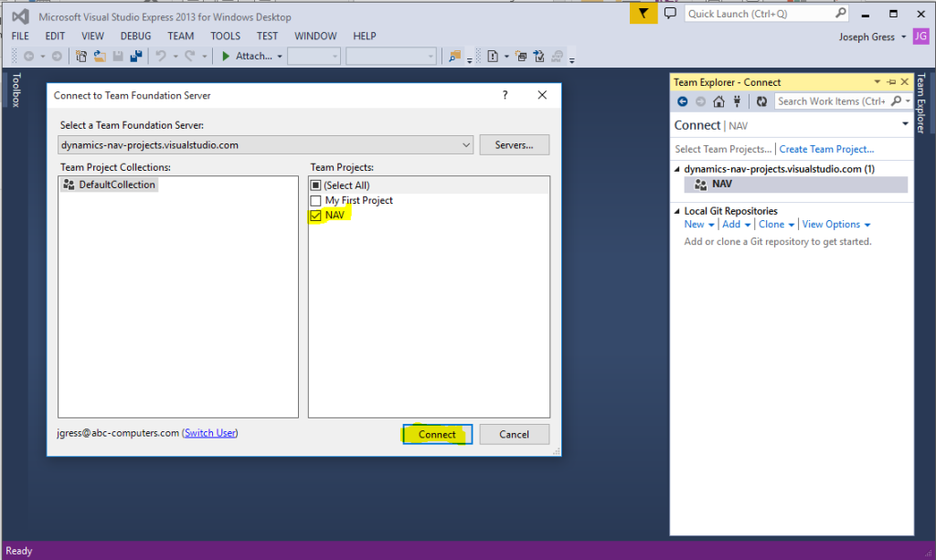Click the highlighted Connect button

click(x=437, y=434)
